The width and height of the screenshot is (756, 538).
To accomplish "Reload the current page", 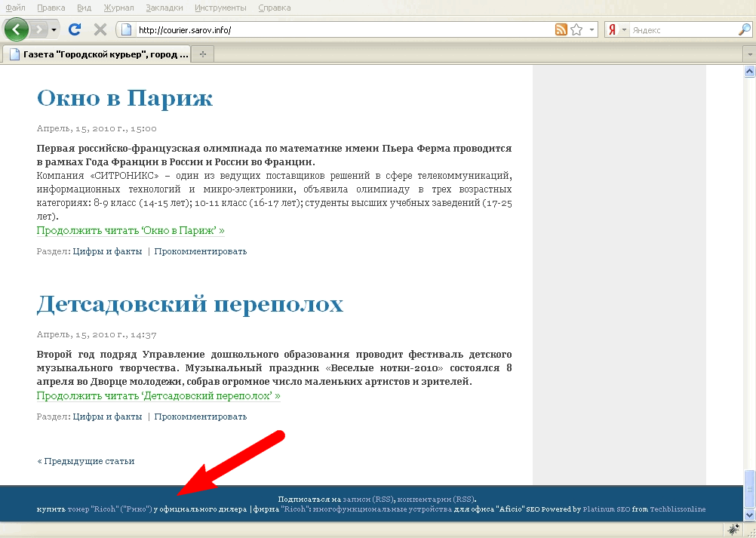I will click(74, 29).
